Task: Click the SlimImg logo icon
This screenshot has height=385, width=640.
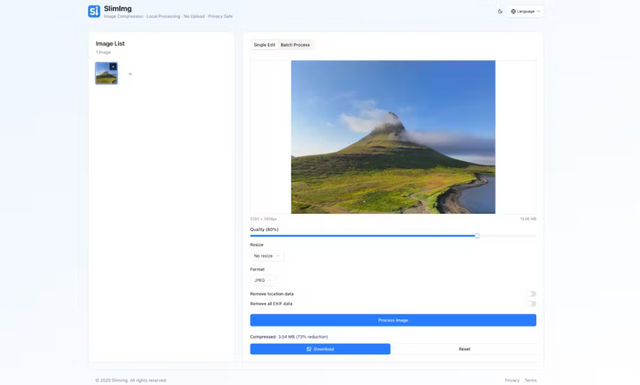Action: pos(94,11)
